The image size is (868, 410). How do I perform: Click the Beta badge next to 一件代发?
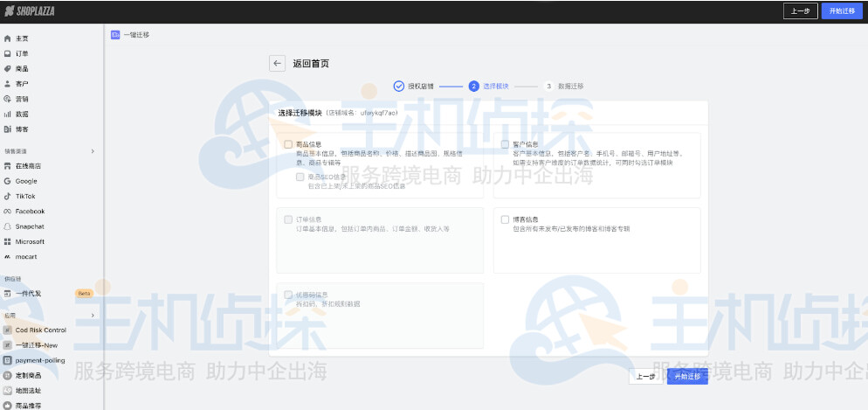point(84,294)
